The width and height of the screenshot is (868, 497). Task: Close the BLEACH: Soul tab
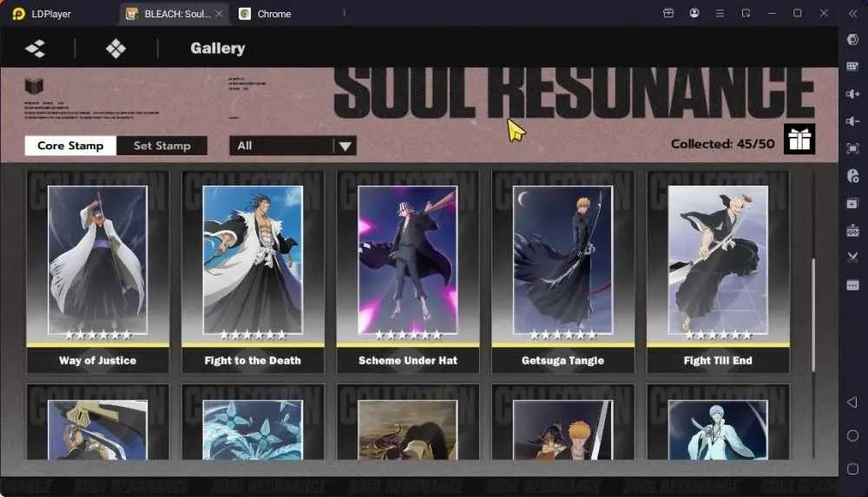pos(220,14)
